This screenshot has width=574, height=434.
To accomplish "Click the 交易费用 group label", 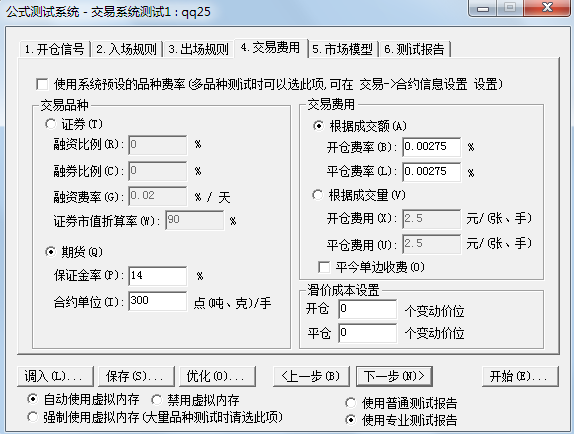I will 331,105.
